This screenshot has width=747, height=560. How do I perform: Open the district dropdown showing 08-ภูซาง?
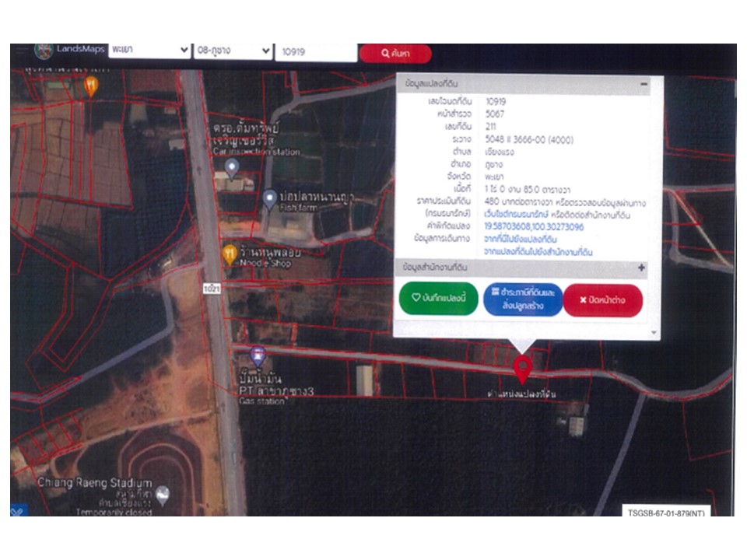click(233, 51)
